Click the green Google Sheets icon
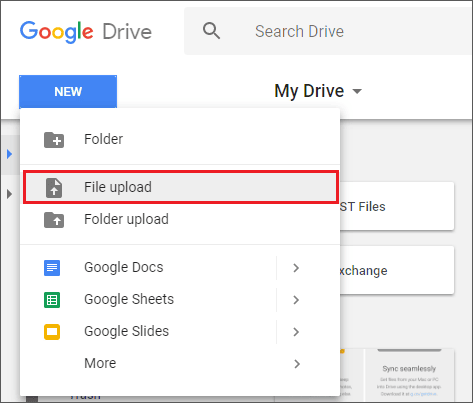Image resolution: width=473 pixels, height=403 pixels. [x=52, y=300]
